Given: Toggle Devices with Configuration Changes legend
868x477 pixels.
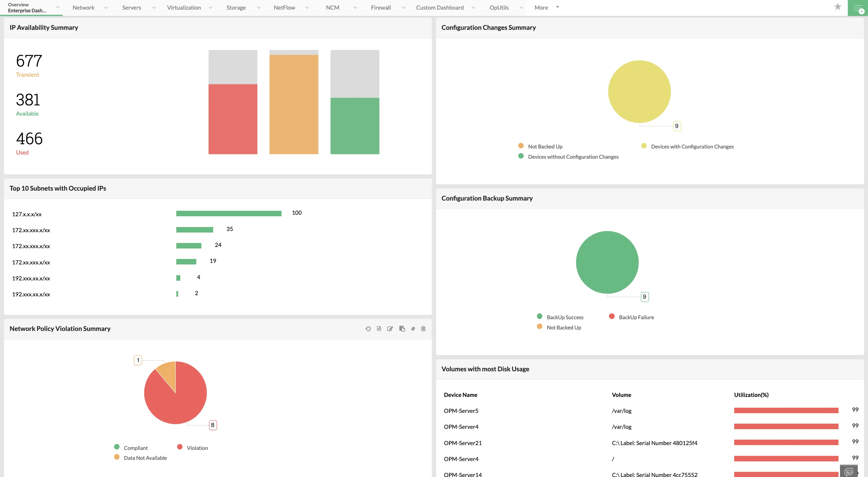Looking at the screenshot, I should click(692, 146).
